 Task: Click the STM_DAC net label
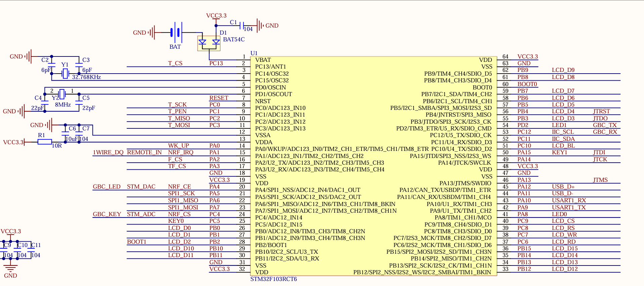(x=141, y=187)
